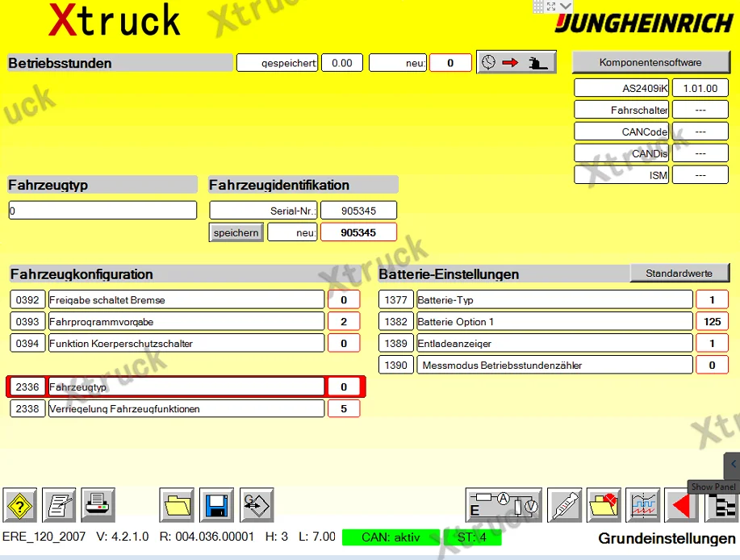Viewport: 740px width, 560px height.
Task: Open the signal graph chart icon
Action: (x=643, y=506)
